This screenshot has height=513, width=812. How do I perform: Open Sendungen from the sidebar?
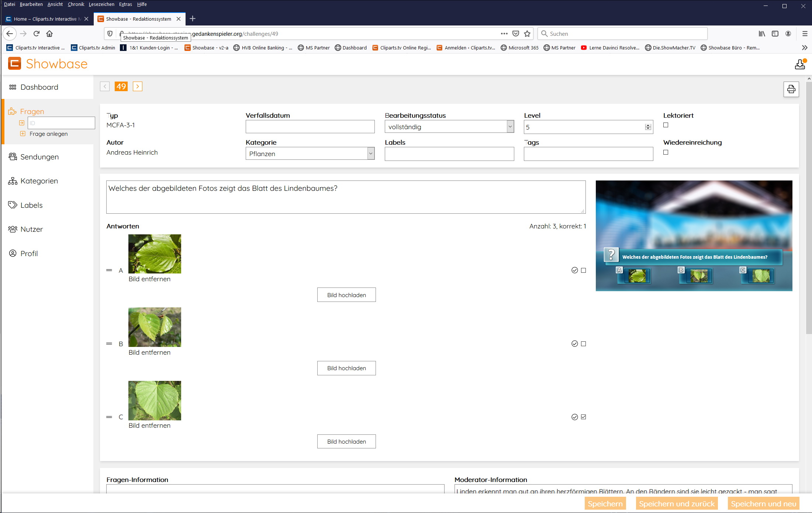(x=12, y=156)
